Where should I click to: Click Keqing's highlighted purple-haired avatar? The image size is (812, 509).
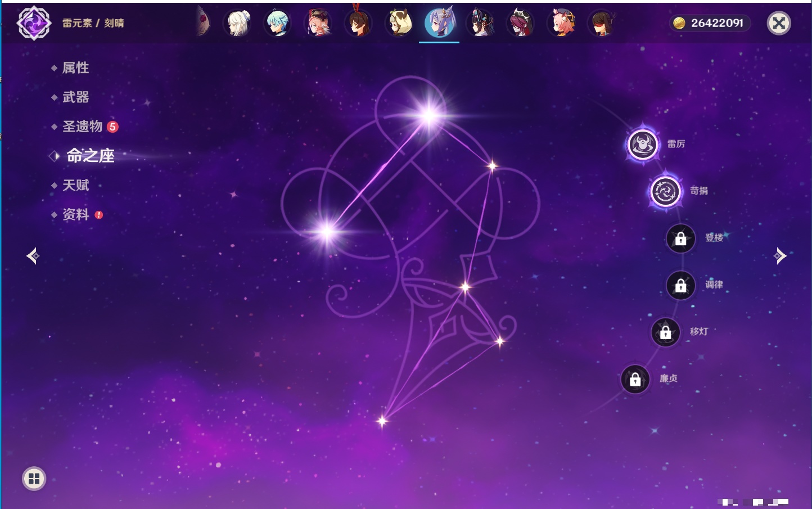click(439, 22)
